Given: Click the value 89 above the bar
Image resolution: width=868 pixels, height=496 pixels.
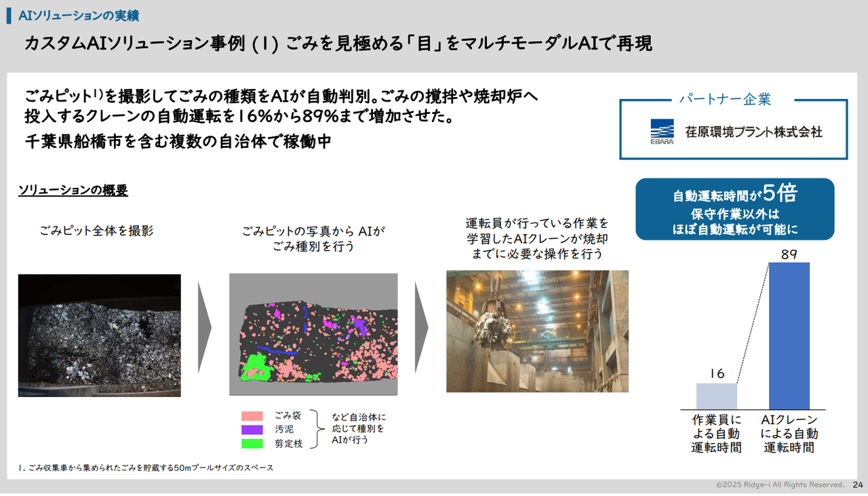Looking at the screenshot, I should coord(789,255).
